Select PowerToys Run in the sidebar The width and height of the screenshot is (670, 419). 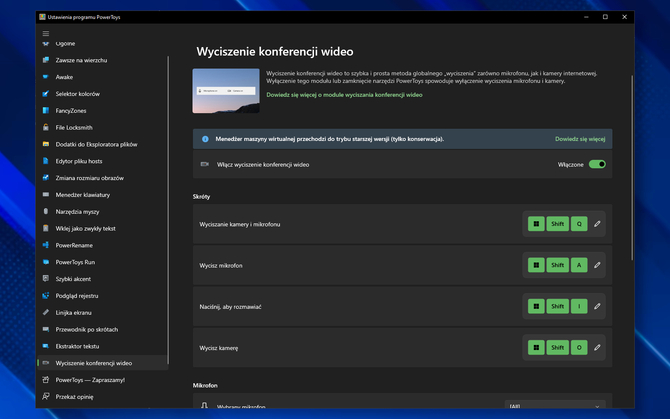tap(103, 262)
